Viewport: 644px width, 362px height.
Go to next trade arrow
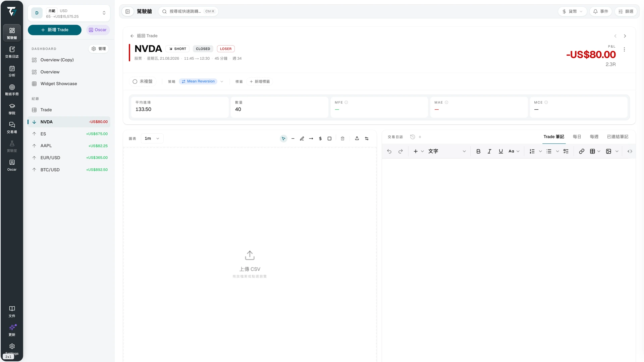click(625, 36)
